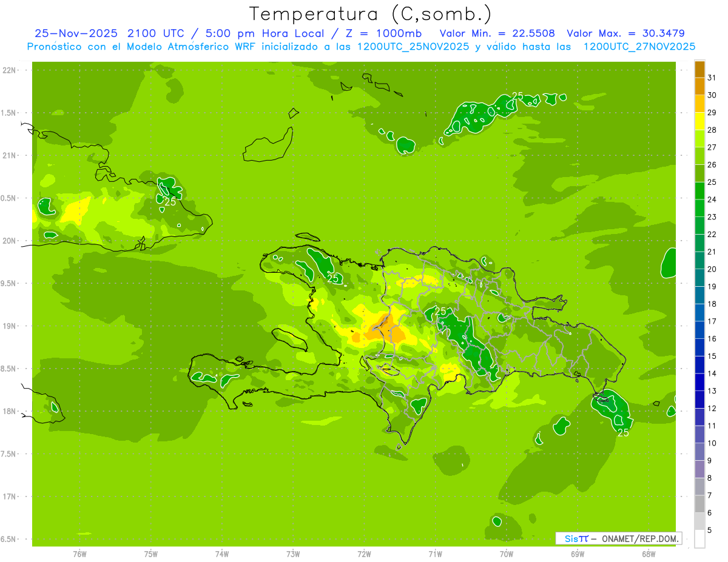Click the dark green 24–25 color bar segment
This screenshot has height=562, width=728.
pyautogui.click(x=699, y=191)
